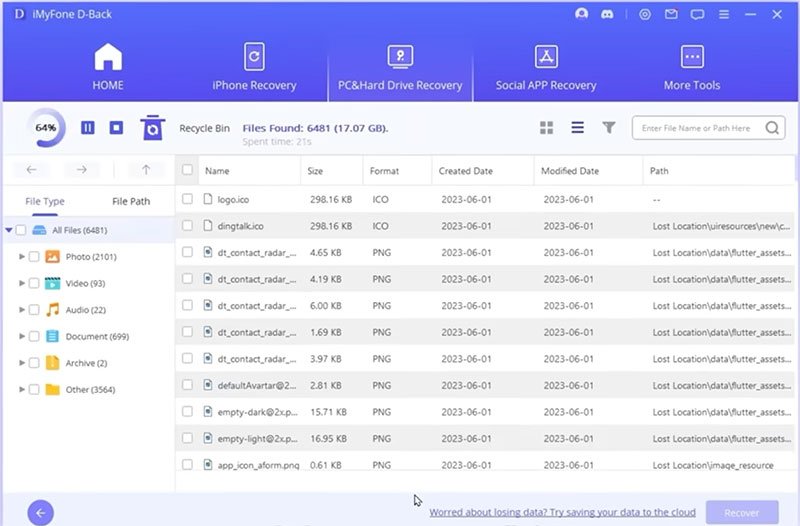Image resolution: width=800 pixels, height=526 pixels.
Task: Check the box for dingtalk.ico
Action: pyautogui.click(x=187, y=225)
